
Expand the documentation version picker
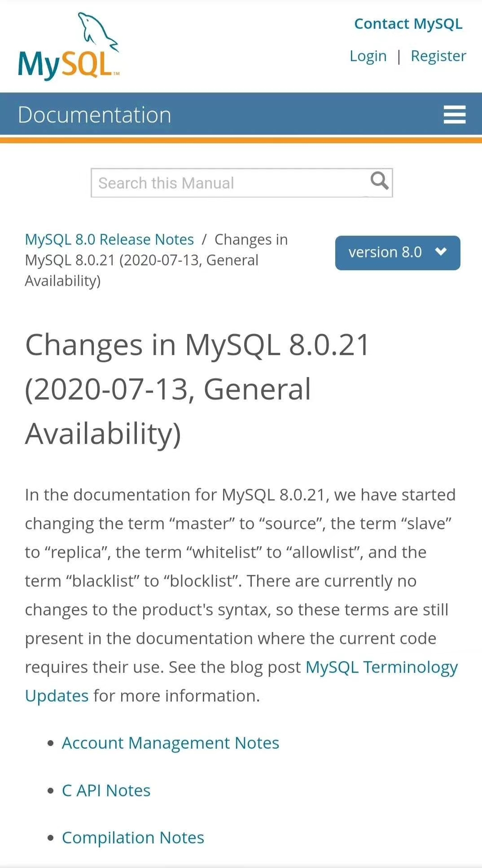pos(397,252)
